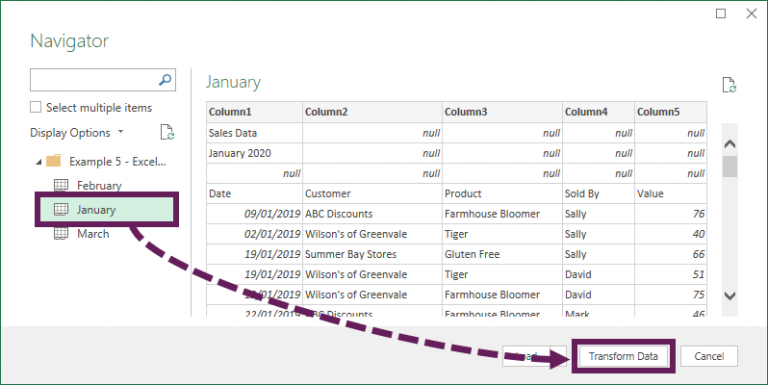Image resolution: width=768 pixels, height=385 pixels.
Task: Click the 'January 2020' cell
Action: 255,153
